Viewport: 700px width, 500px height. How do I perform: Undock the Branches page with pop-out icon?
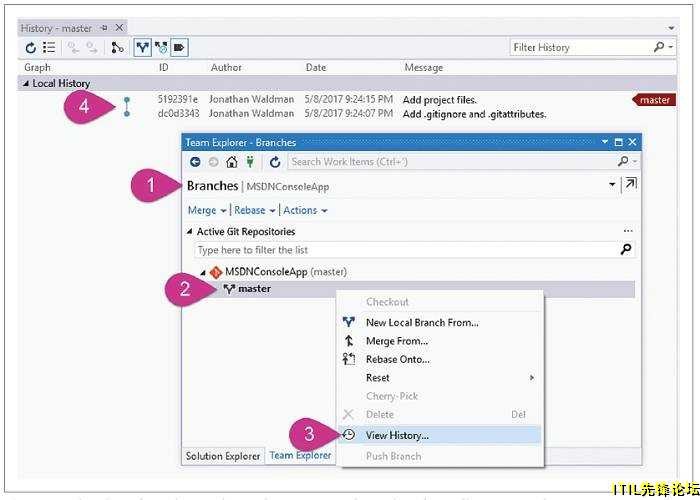point(630,183)
